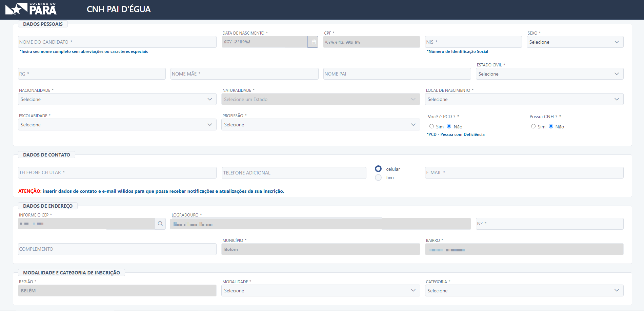Viewport: 644px width, 311px height.
Task: Click the Telefone Celular input field
Action: coord(117,172)
